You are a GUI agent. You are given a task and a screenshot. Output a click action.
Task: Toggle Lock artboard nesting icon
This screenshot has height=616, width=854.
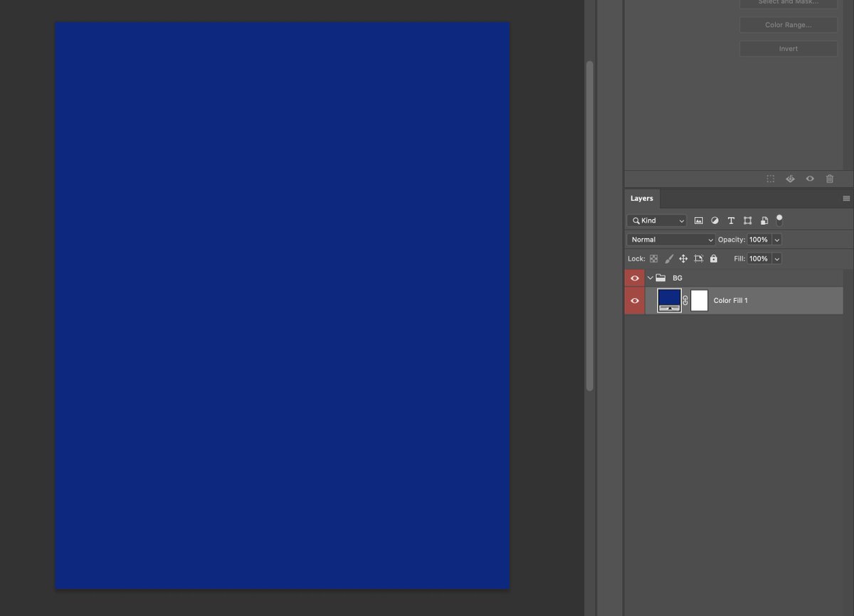699,259
